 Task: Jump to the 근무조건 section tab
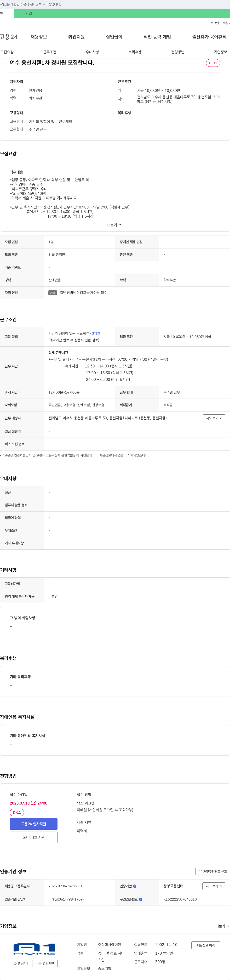pos(50,52)
